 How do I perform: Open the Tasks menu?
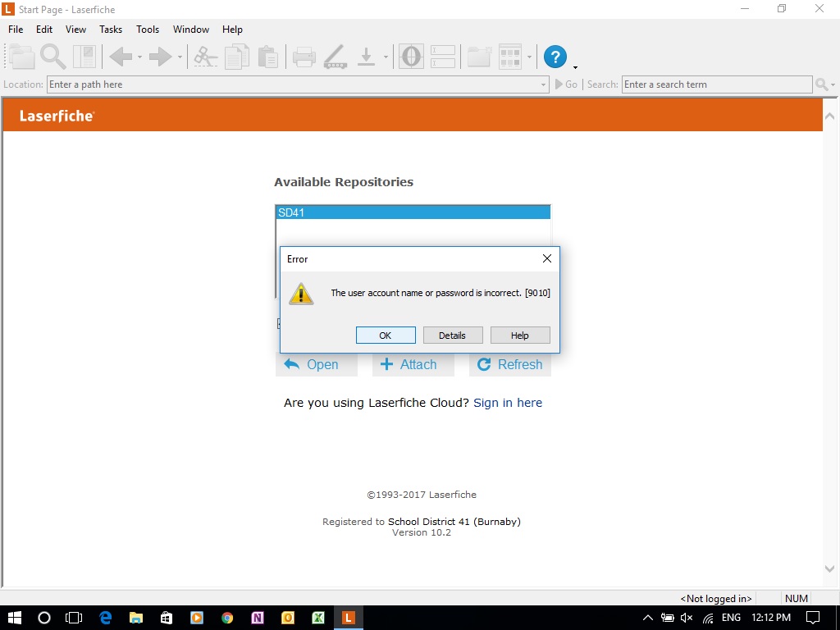pos(111,30)
